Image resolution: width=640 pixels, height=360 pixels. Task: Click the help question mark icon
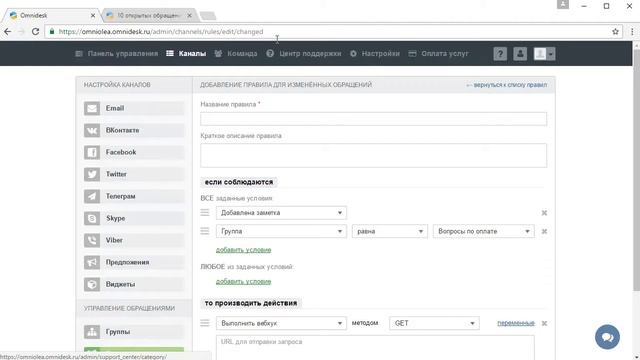500,54
